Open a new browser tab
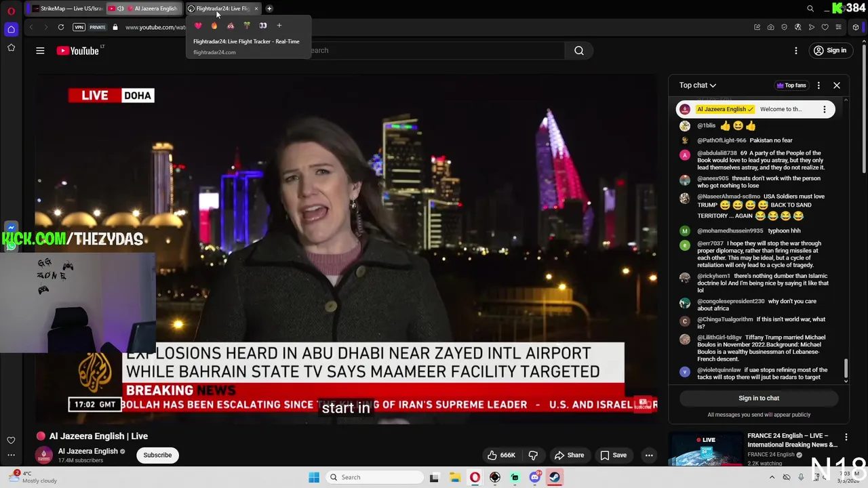 tap(269, 9)
